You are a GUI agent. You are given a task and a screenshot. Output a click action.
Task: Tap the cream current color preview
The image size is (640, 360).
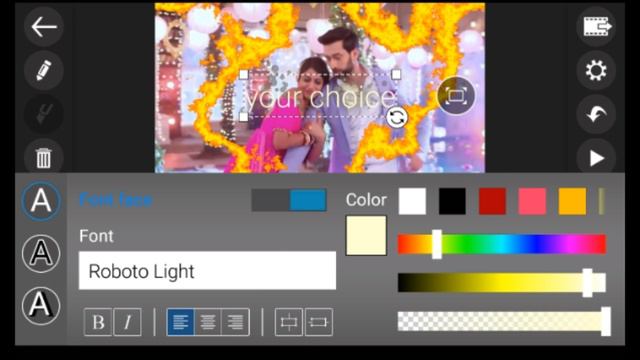point(366,236)
